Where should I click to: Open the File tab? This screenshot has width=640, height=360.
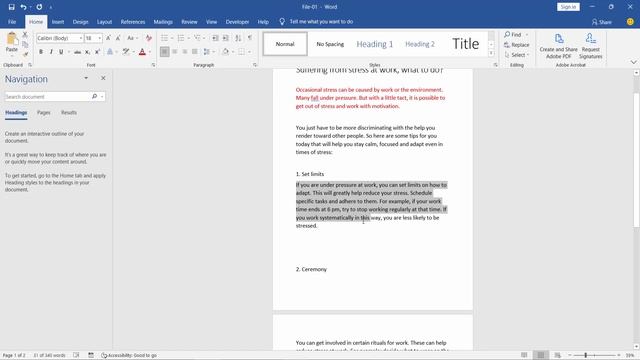click(x=12, y=22)
